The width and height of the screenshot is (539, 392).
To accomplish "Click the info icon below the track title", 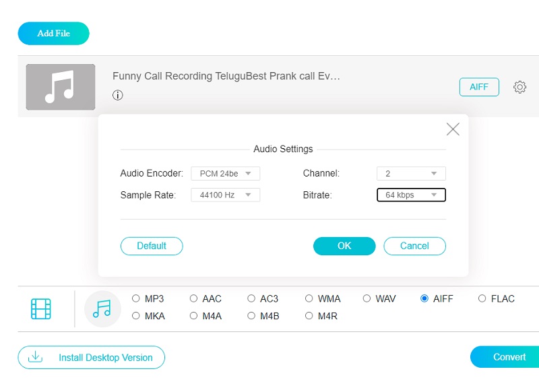I will point(118,95).
